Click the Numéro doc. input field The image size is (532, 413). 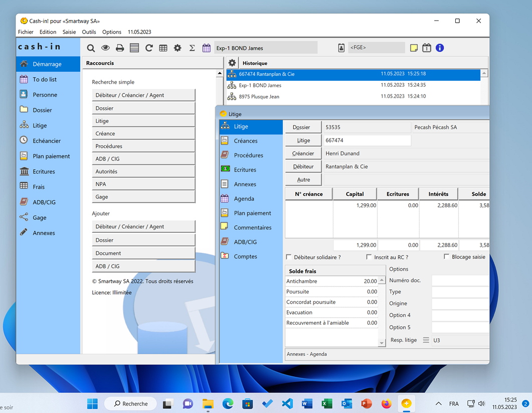pos(460,281)
